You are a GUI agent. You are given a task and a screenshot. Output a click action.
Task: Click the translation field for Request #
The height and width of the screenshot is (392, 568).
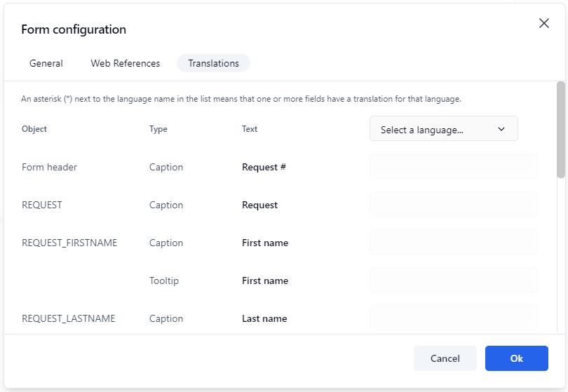(453, 167)
